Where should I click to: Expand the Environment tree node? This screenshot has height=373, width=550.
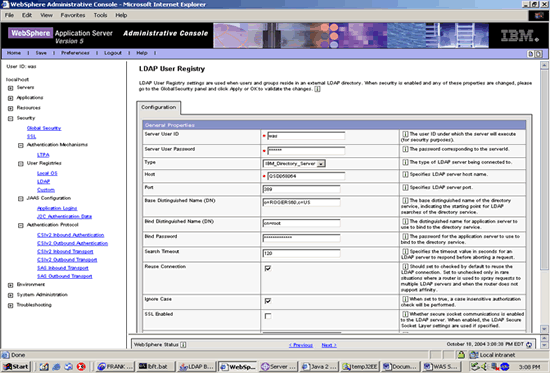click(x=11, y=285)
